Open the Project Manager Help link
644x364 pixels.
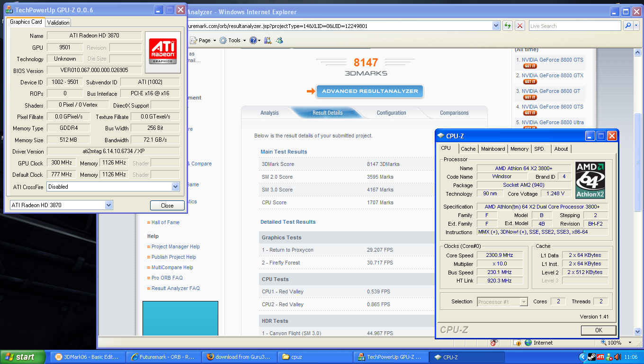(x=176, y=246)
